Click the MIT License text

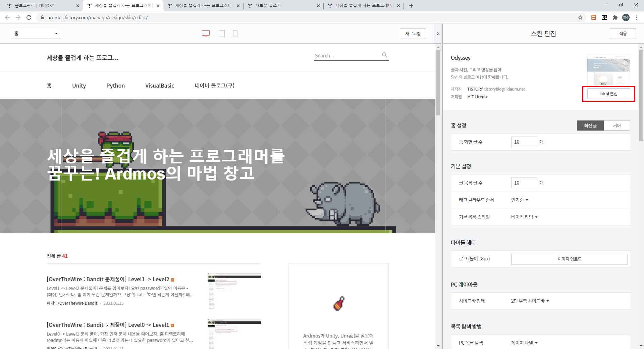pyautogui.click(x=478, y=97)
